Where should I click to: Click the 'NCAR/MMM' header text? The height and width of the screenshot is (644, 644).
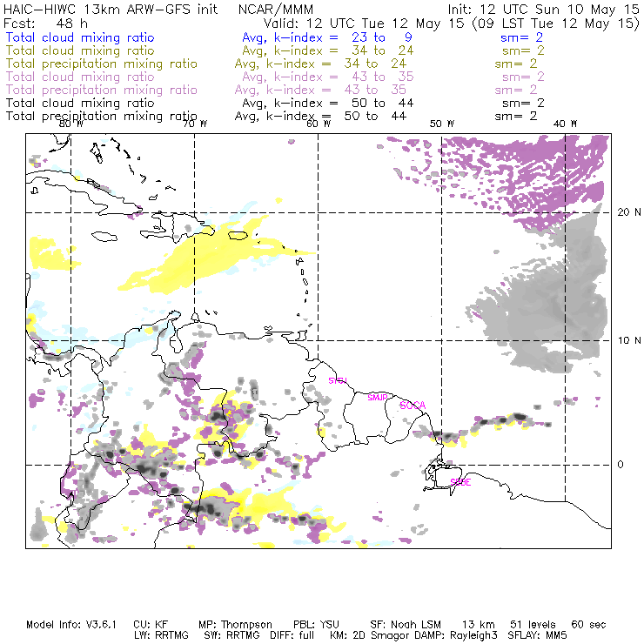[x=276, y=10]
